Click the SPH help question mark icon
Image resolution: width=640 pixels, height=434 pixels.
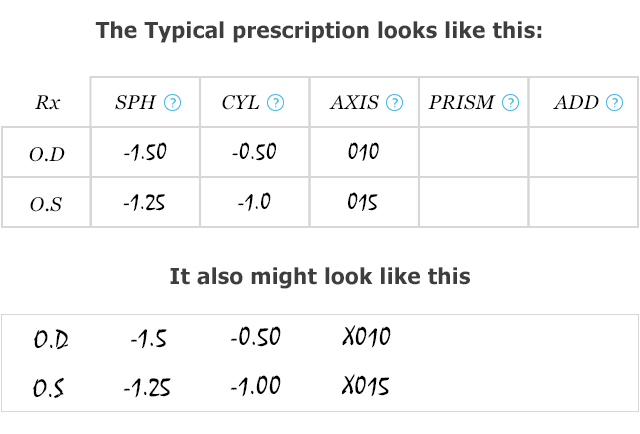click(x=172, y=102)
